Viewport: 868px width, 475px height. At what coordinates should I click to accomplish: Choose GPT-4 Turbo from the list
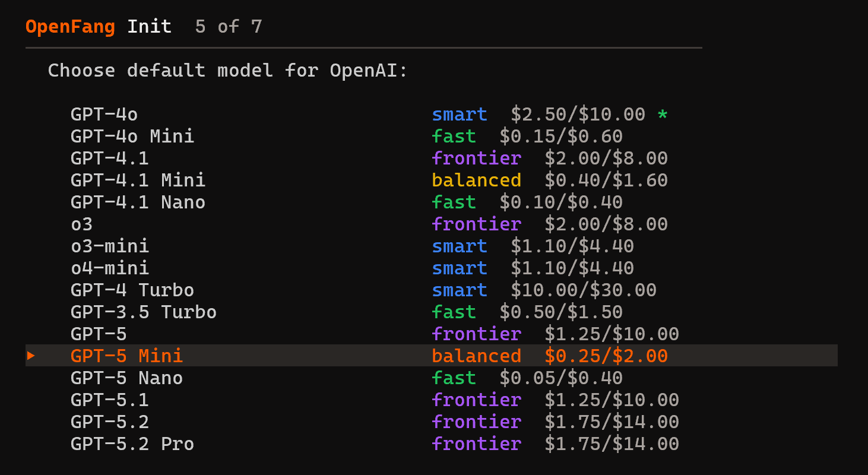(x=132, y=290)
